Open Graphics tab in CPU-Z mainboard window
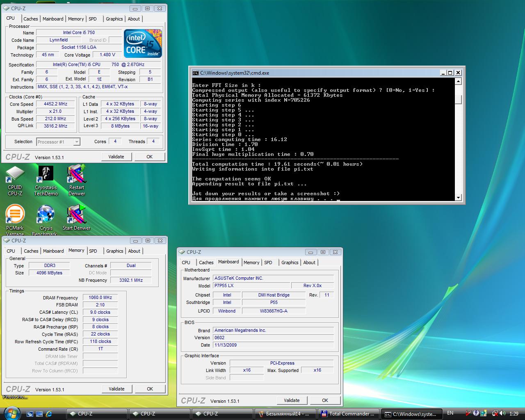This screenshot has height=420, width=525. click(290, 262)
